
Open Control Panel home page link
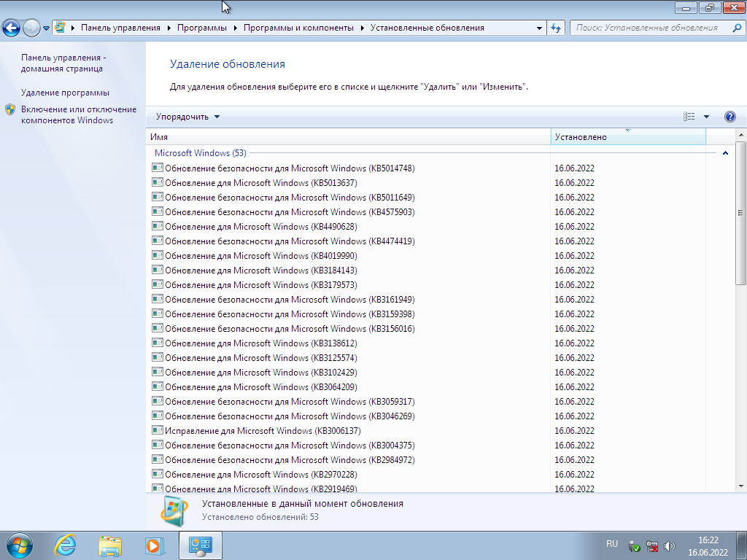63,63
